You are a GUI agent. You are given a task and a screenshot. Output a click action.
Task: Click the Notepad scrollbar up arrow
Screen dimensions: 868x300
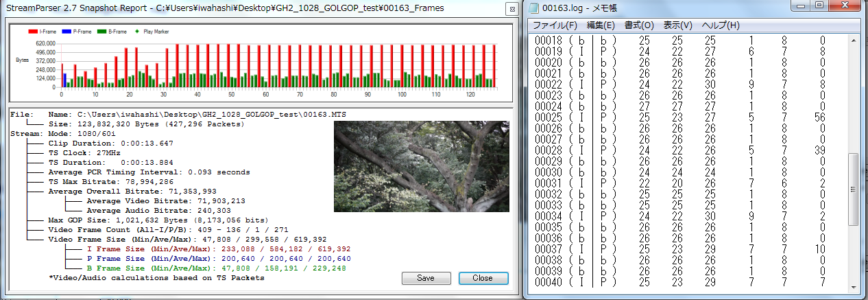(854, 39)
